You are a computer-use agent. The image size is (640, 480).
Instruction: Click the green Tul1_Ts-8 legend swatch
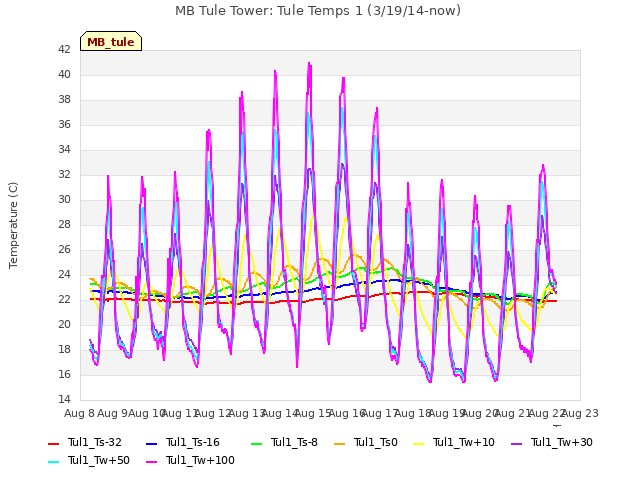tap(256, 443)
